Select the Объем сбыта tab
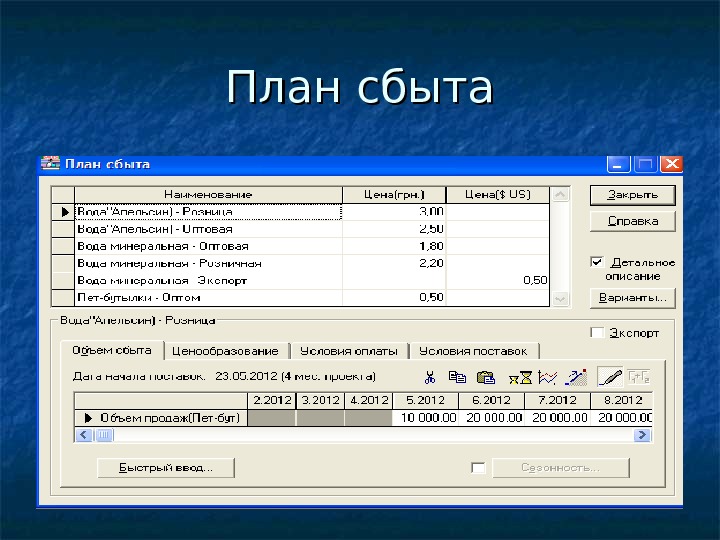 pyautogui.click(x=112, y=350)
